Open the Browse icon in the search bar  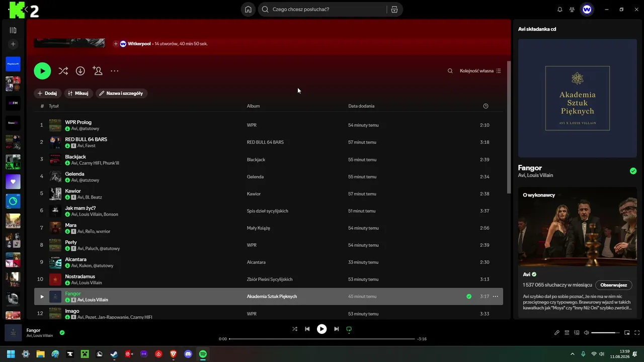394,10
